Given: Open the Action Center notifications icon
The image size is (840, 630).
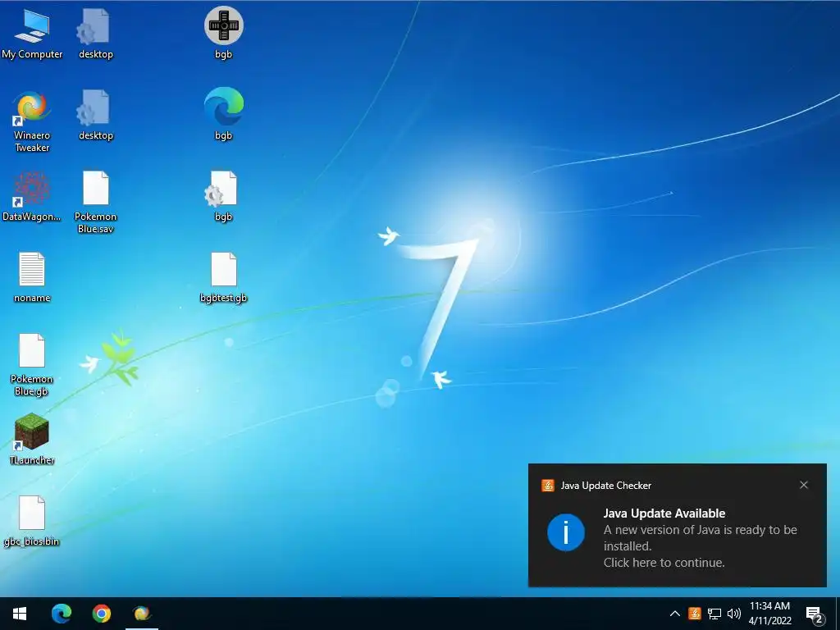Looking at the screenshot, I should (815, 614).
